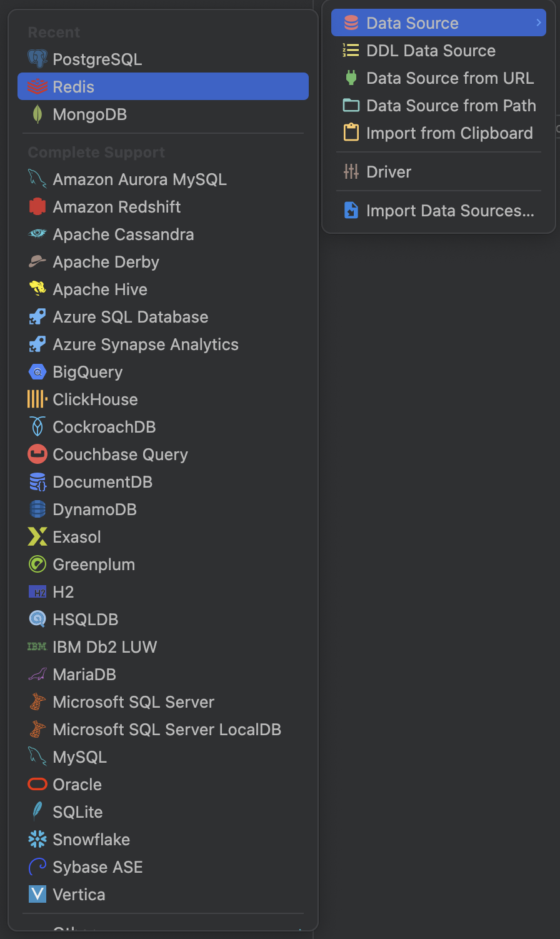The height and width of the screenshot is (939, 560).
Task: Select Microsoft SQL Server data source
Action: click(x=163, y=702)
